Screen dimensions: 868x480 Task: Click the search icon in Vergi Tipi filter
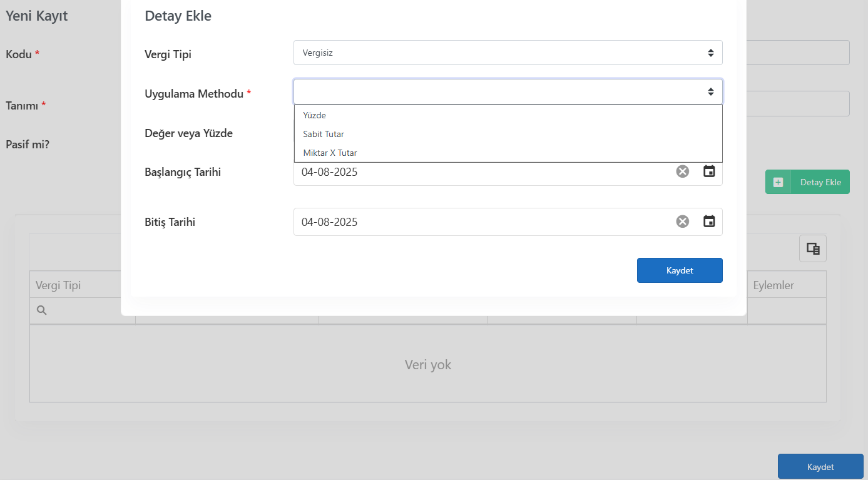(x=41, y=310)
